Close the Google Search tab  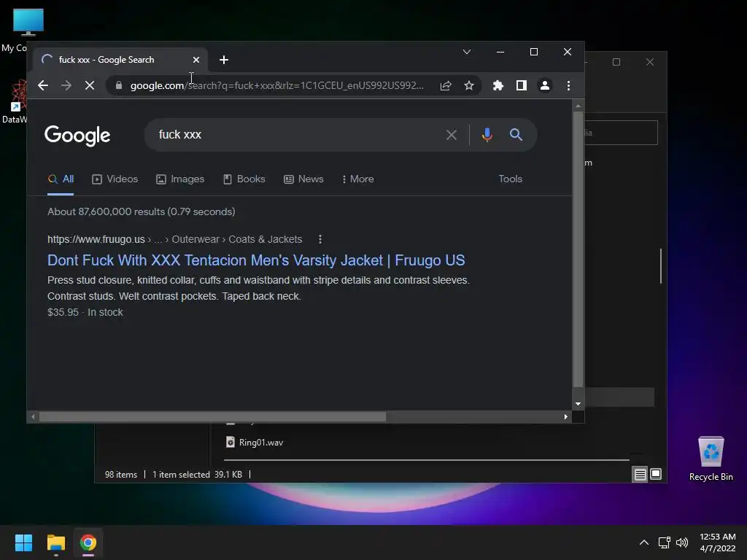click(x=196, y=60)
